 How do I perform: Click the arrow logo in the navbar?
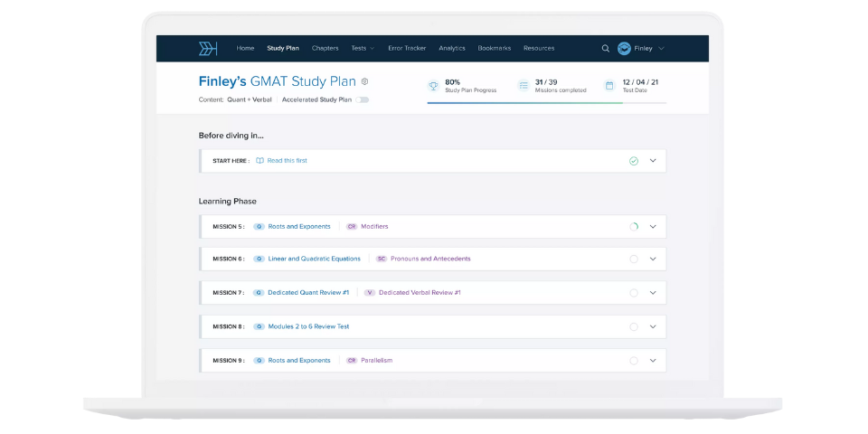tap(208, 49)
